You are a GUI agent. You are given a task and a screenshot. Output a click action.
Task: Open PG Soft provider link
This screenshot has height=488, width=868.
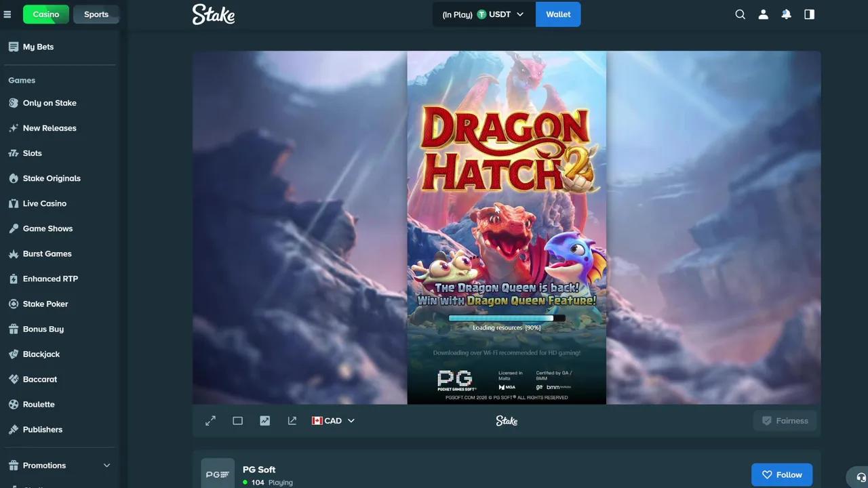click(x=259, y=470)
